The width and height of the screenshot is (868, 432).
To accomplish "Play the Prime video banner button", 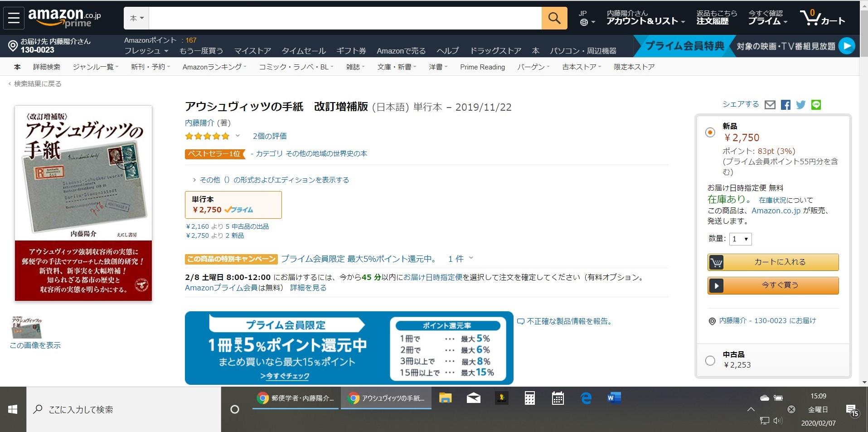I will coord(846,46).
